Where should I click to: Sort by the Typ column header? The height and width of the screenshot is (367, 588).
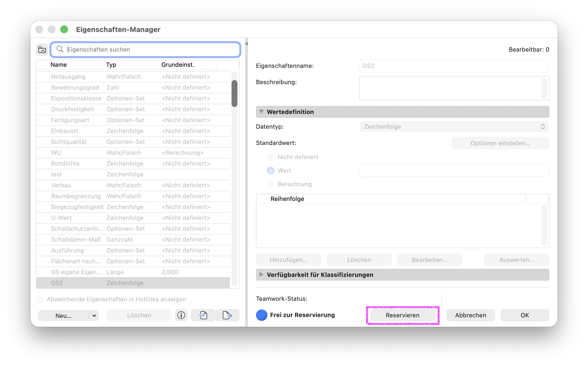(133, 65)
